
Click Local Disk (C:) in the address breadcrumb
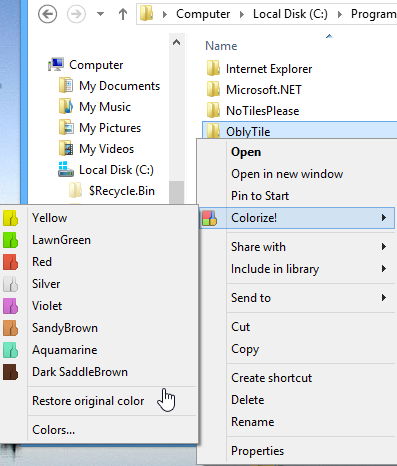tap(290, 14)
